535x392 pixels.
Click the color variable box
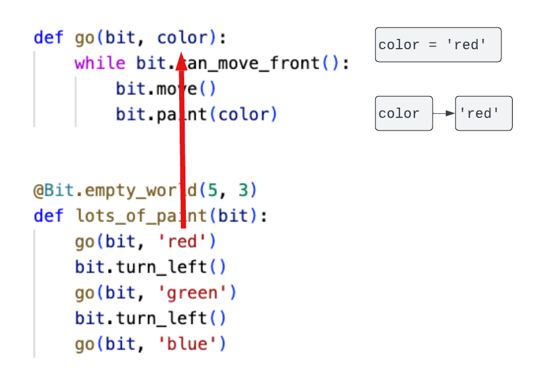click(403, 113)
